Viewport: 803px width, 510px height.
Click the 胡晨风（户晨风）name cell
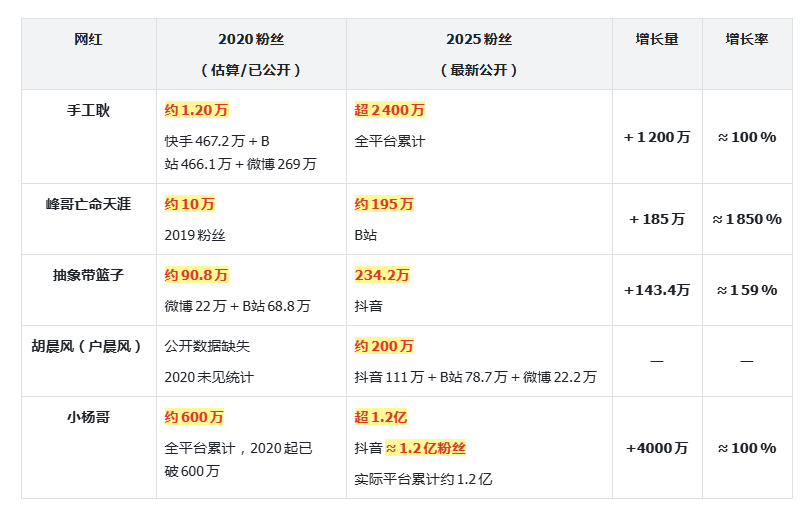coord(88,346)
